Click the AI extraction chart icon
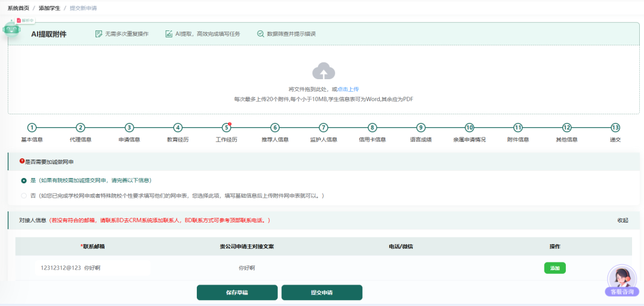This screenshot has width=644, height=306. [x=168, y=34]
